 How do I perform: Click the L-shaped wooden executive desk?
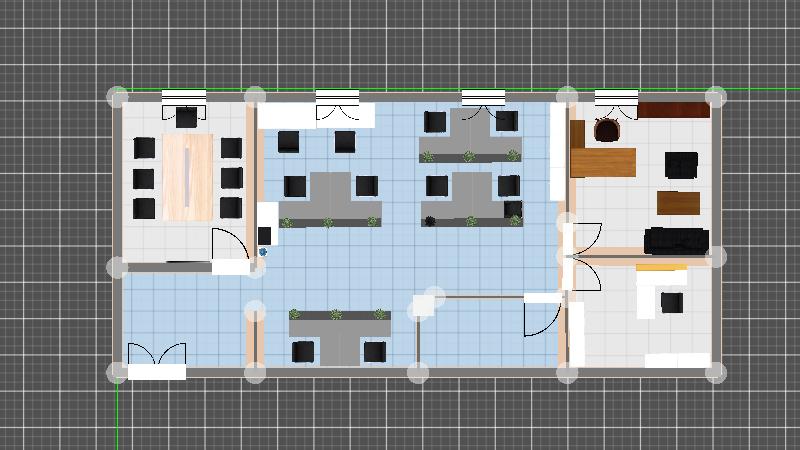point(602,160)
